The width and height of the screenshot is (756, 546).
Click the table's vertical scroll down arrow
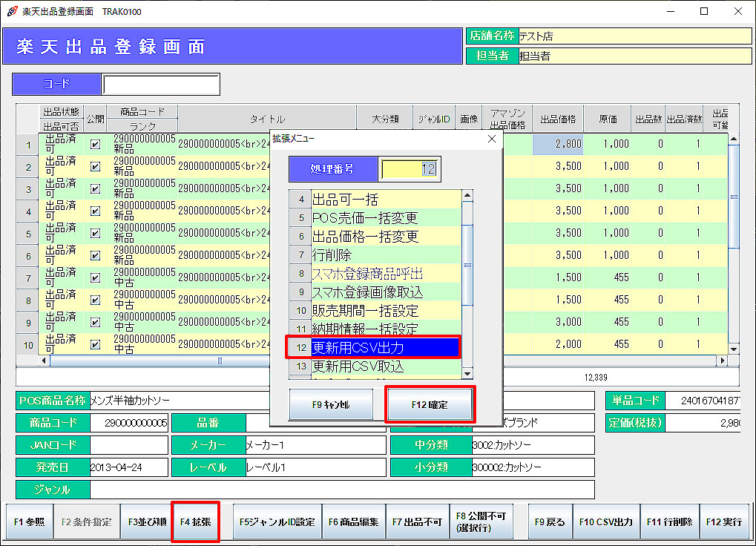(734, 349)
